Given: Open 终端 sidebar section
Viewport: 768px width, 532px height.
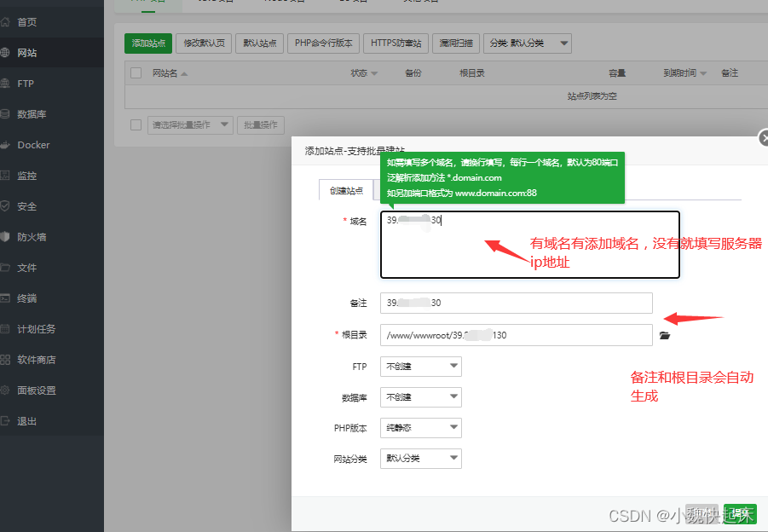Looking at the screenshot, I should click(x=52, y=298).
